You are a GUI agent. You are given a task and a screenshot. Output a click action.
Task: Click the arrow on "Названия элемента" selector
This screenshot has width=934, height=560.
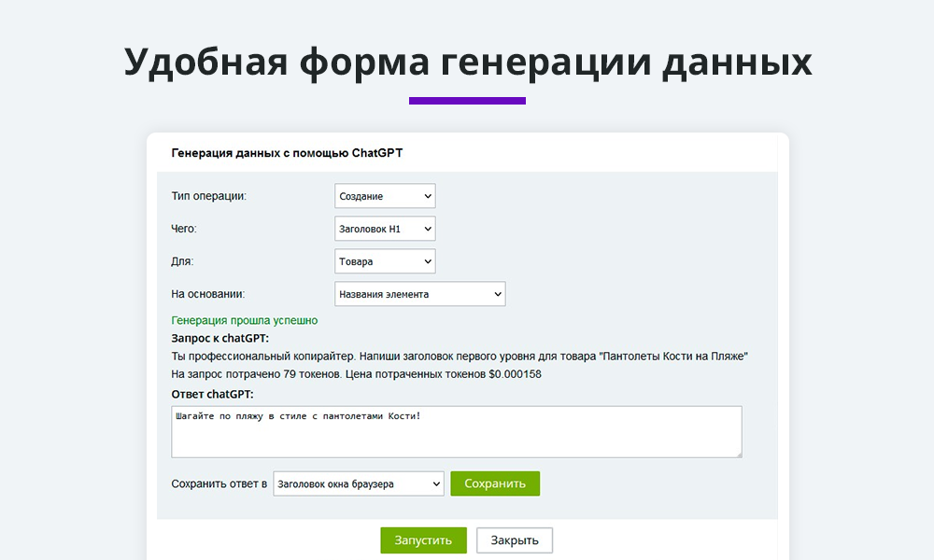pyautogui.click(x=497, y=293)
